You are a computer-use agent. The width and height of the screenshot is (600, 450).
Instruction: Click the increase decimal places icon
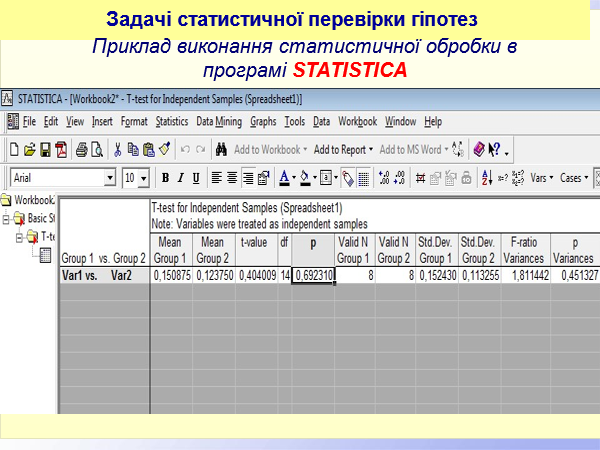pyautogui.click(x=384, y=178)
